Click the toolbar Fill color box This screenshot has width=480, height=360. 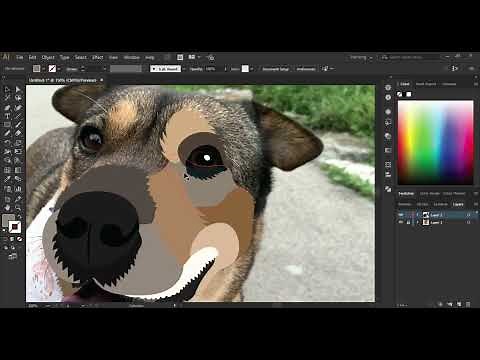7,220
